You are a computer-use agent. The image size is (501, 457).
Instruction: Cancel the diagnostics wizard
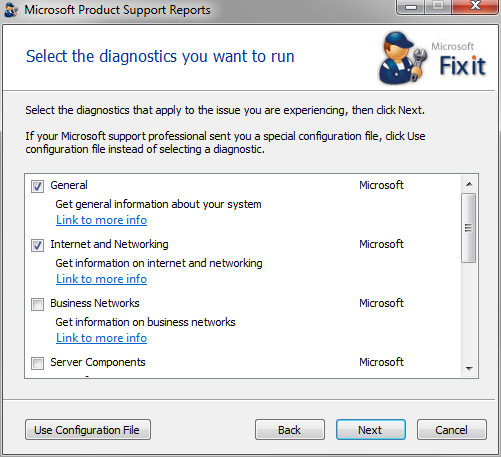pyautogui.click(x=452, y=430)
